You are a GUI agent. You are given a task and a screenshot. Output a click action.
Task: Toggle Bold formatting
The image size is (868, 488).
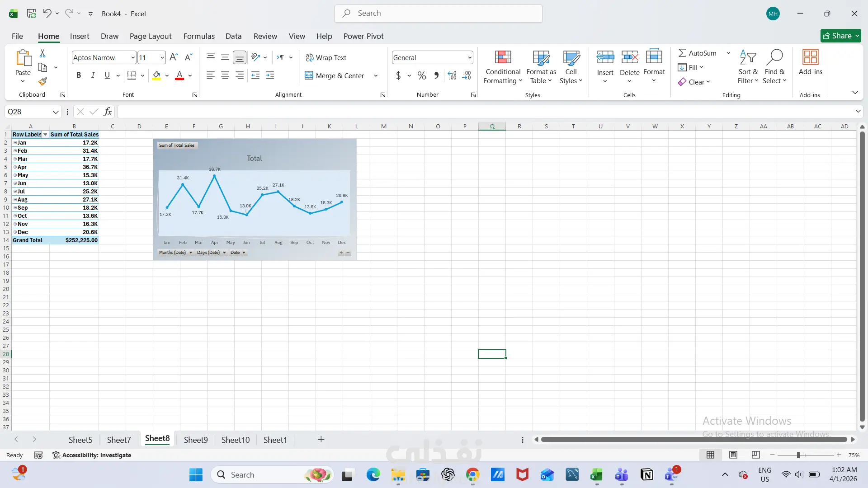tap(79, 75)
